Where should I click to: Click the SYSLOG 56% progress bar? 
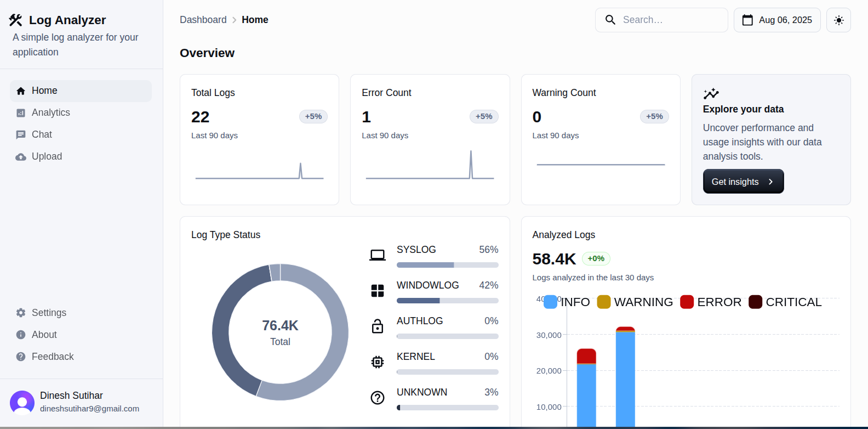(448, 265)
